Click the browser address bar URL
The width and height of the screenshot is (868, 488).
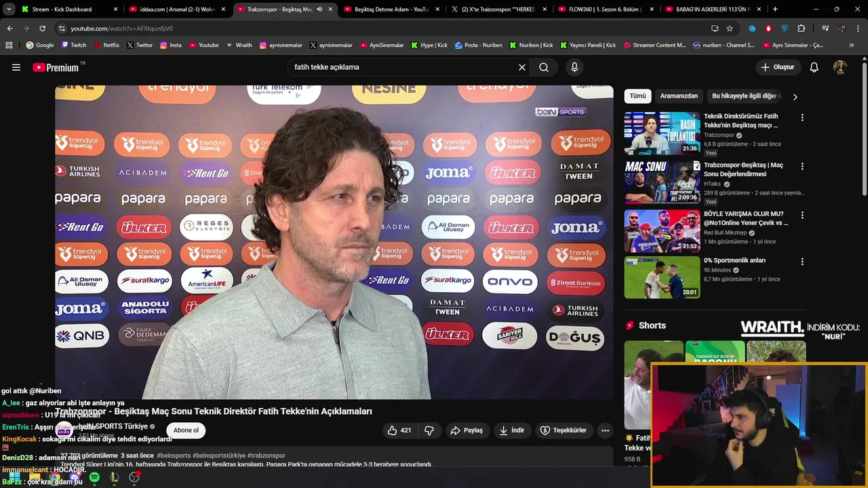pos(122,28)
